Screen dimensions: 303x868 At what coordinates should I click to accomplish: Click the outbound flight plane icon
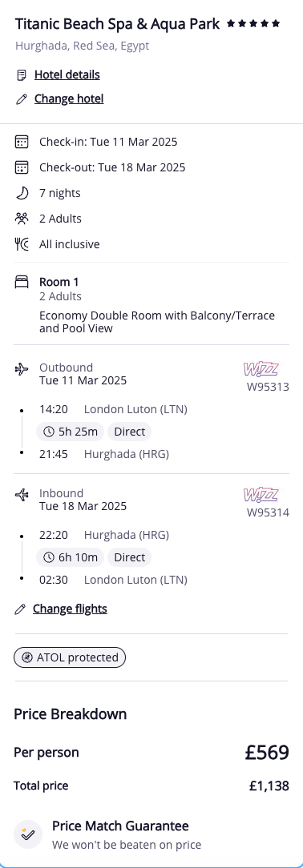coord(21,368)
